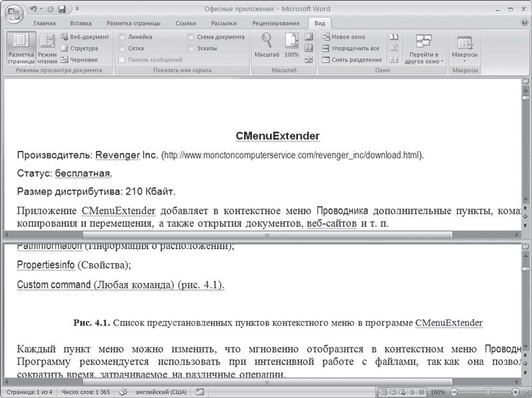Open the Рецензирование ribbon tab
The image size is (532, 398).
[275, 23]
